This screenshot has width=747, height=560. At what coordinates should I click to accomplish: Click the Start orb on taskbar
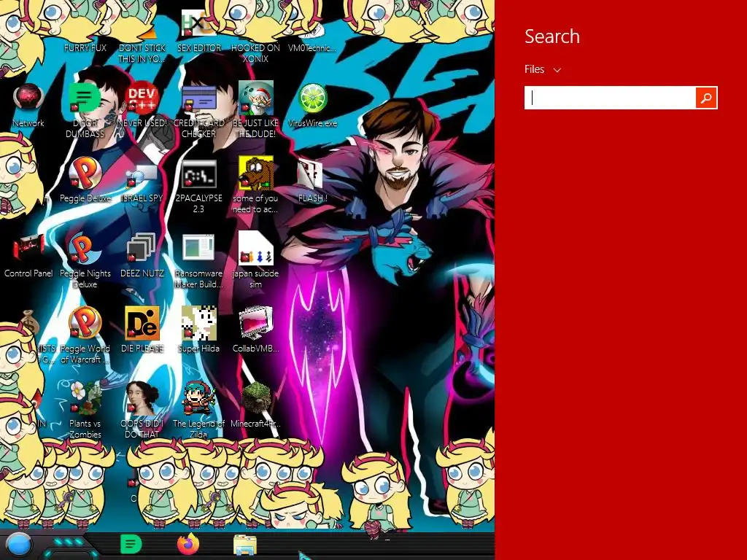pyautogui.click(x=19, y=545)
